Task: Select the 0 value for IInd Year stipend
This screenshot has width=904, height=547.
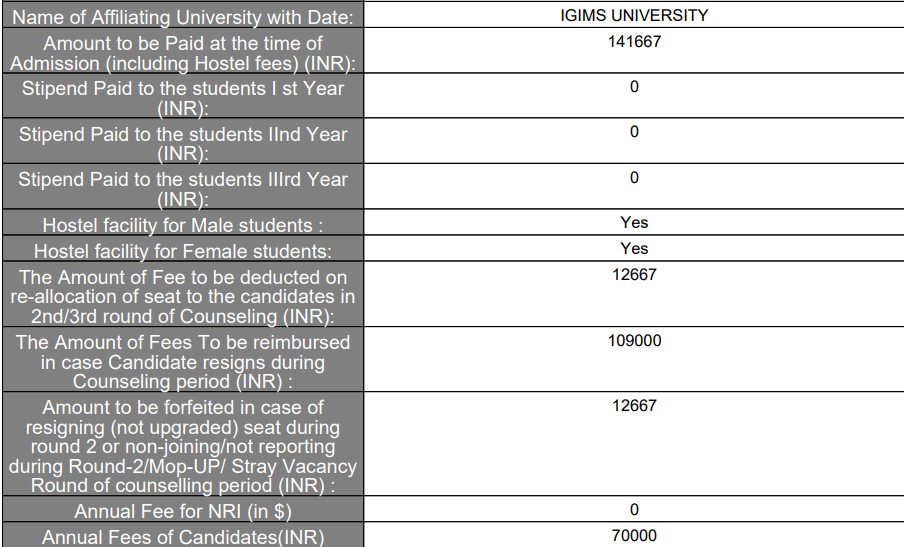Action: coord(634,132)
